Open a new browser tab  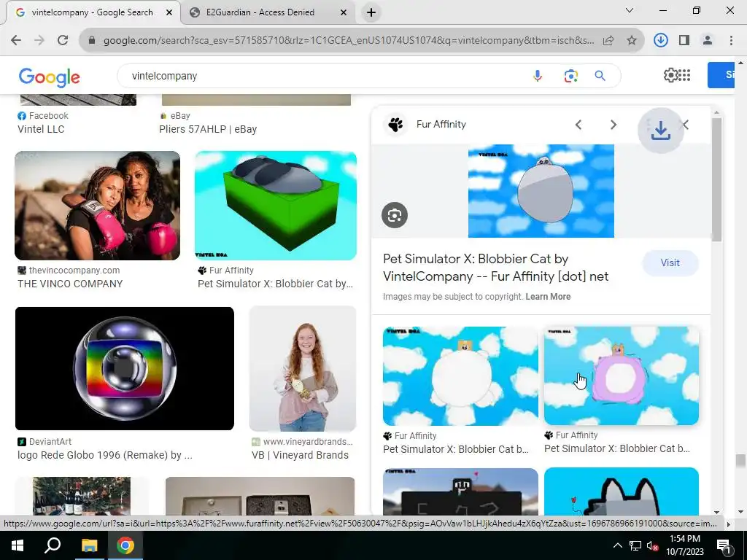[371, 13]
